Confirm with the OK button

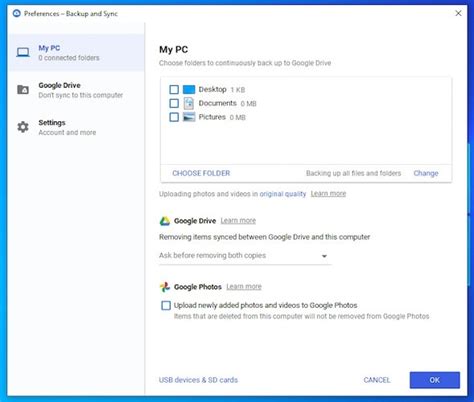(x=435, y=380)
